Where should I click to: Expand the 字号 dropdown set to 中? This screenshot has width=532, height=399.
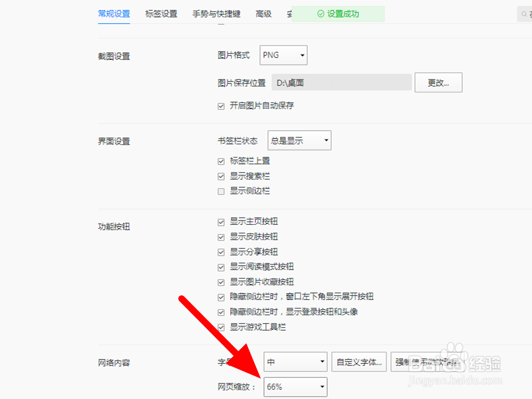295,362
